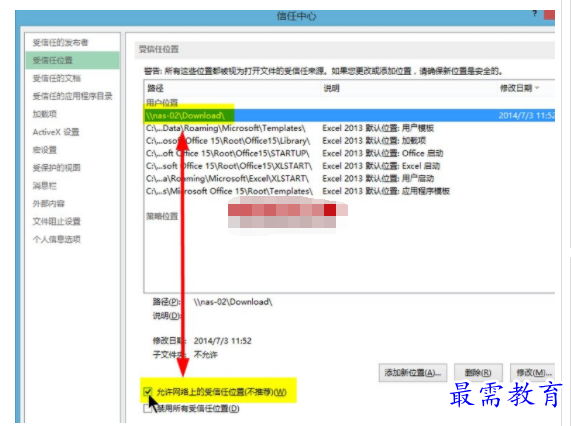
Task: Go to 受信任的应用程序目录 settings
Action: click(72, 96)
